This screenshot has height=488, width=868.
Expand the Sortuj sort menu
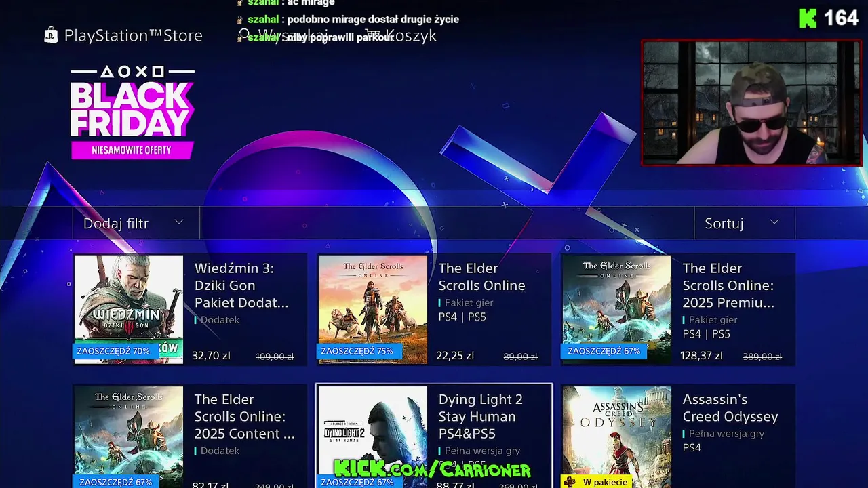744,223
